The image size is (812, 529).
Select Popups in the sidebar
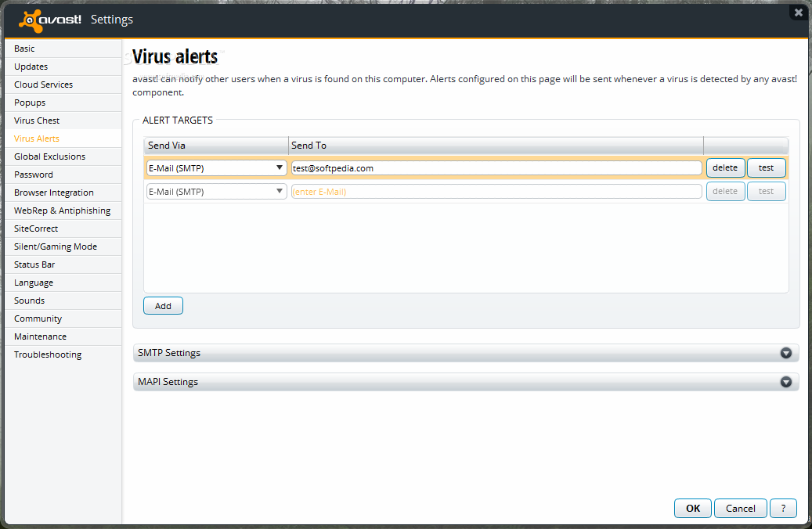pos(63,103)
